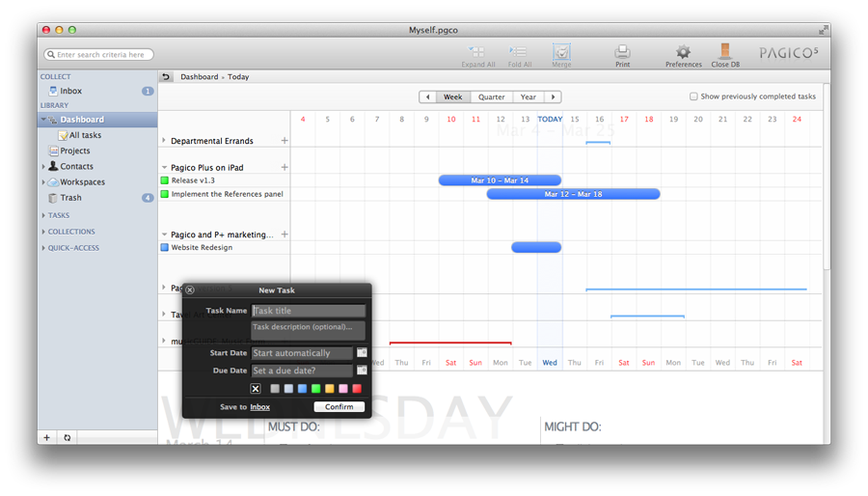The image size is (868, 496).
Task: Click Today in the breadcrumb
Action: coord(238,77)
